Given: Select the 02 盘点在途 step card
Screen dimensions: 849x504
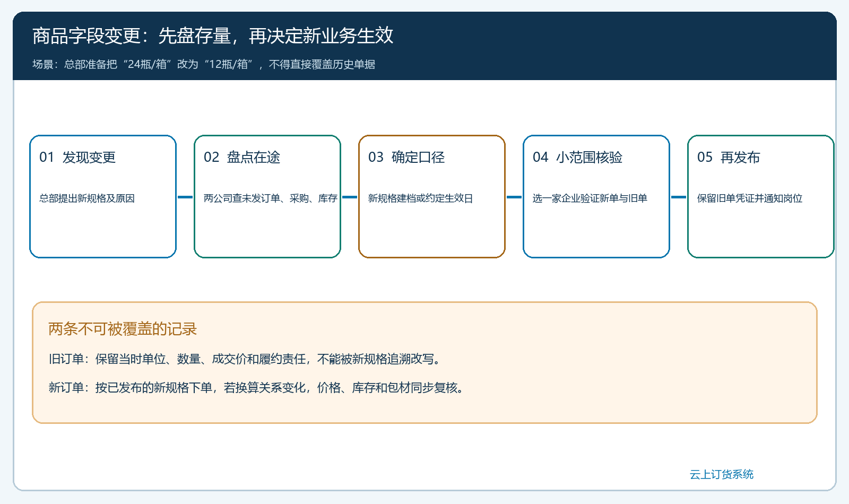Looking at the screenshot, I should pyautogui.click(x=267, y=196).
